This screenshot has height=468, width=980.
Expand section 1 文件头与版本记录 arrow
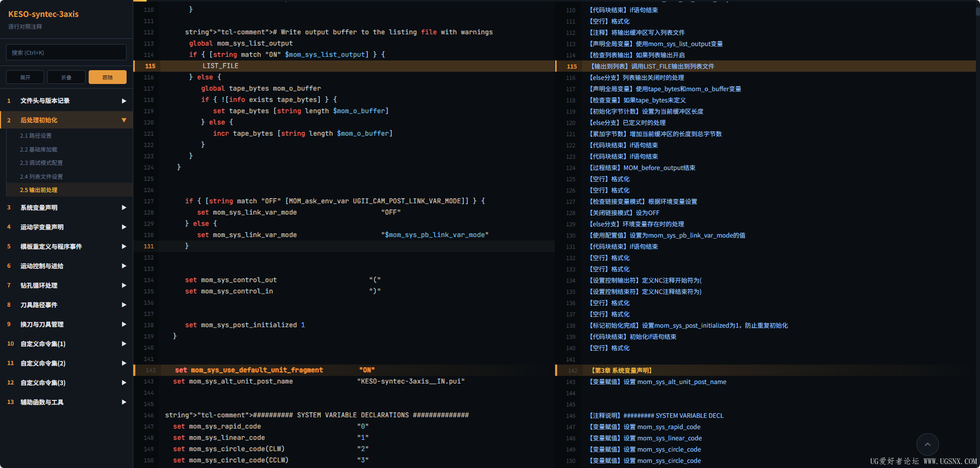click(124, 101)
